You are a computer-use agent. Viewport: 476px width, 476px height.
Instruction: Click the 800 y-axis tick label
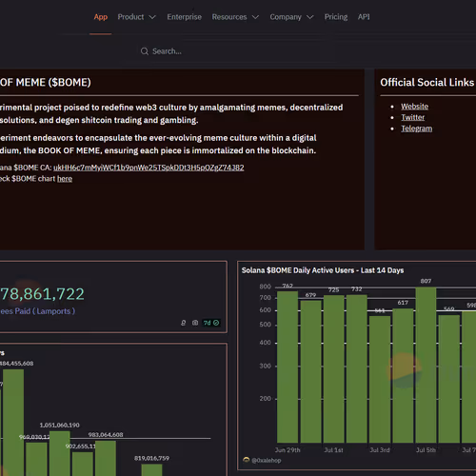(x=265, y=287)
